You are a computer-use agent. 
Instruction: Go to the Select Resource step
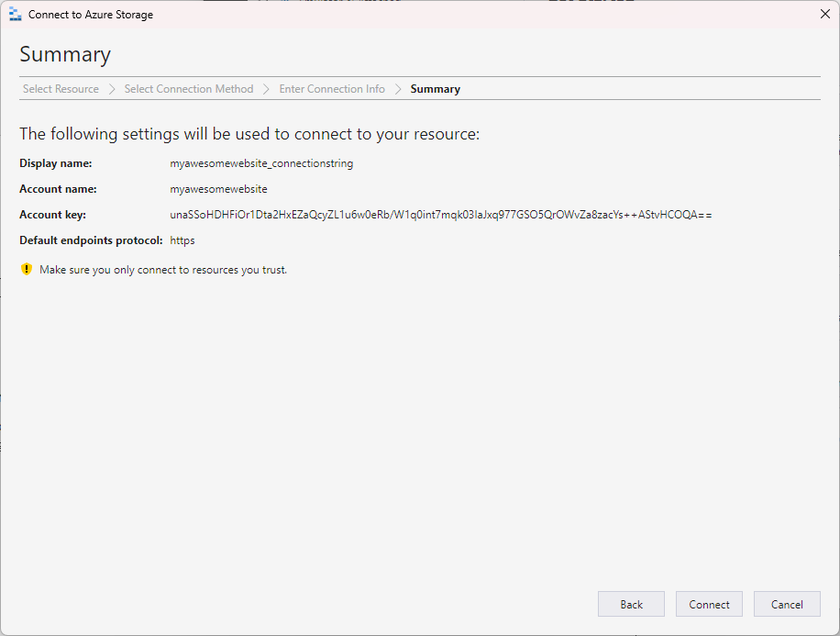coord(61,89)
